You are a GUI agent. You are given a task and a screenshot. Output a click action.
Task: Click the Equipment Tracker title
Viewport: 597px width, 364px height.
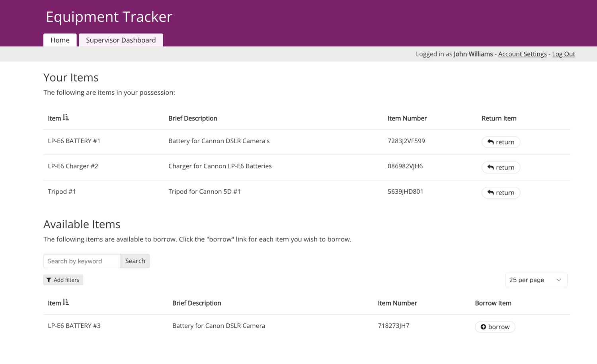[109, 17]
